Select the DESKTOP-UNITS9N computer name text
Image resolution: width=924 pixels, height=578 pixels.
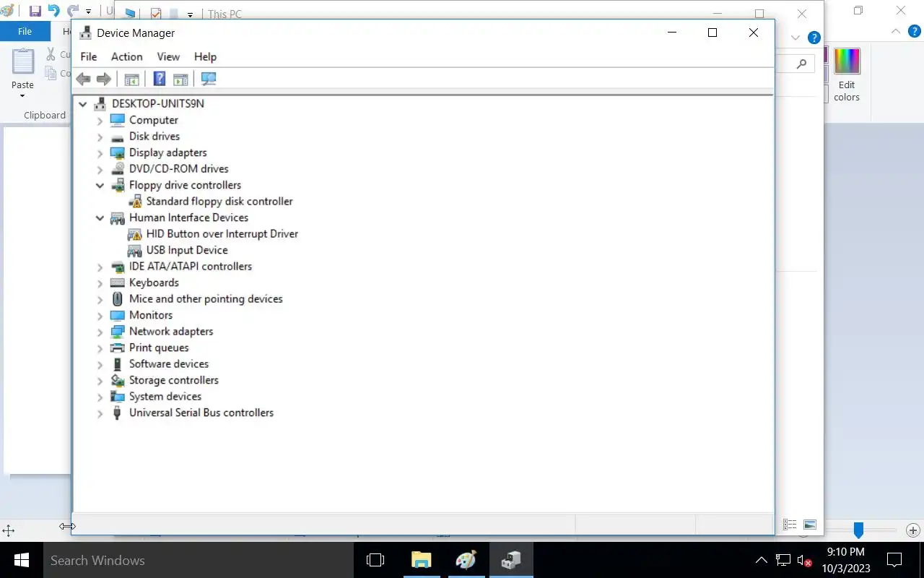pyautogui.click(x=158, y=104)
